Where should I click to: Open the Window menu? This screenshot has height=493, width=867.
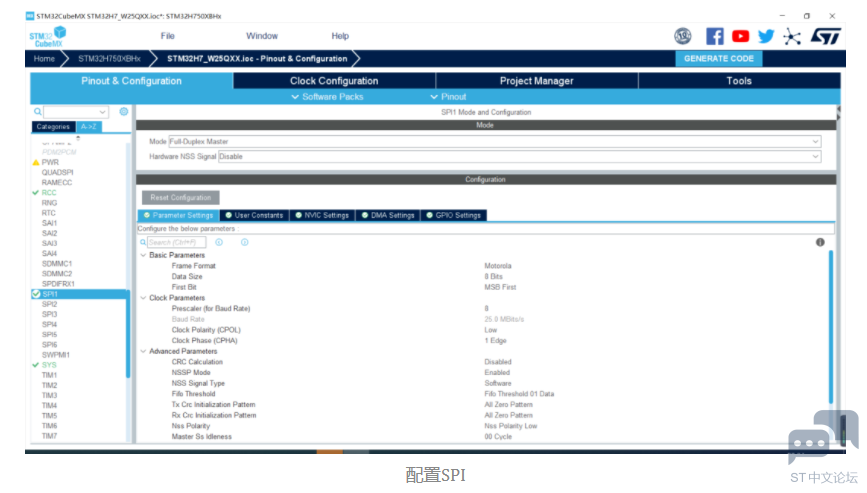pyautogui.click(x=262, y=36)
